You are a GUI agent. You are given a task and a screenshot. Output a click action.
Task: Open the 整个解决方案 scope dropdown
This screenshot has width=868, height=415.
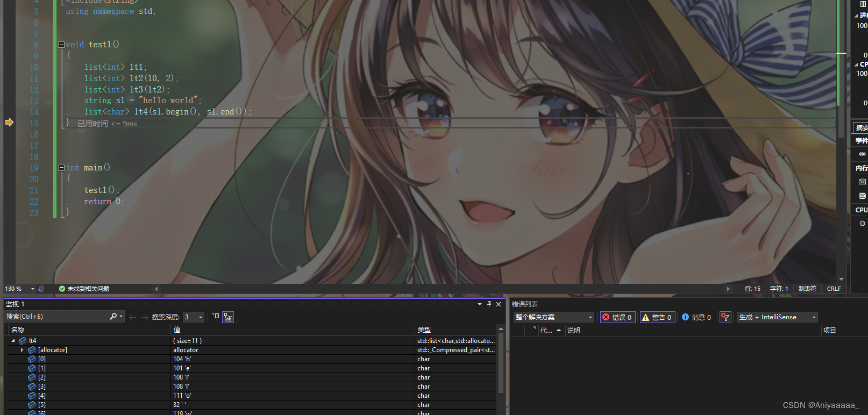(553, 317)
